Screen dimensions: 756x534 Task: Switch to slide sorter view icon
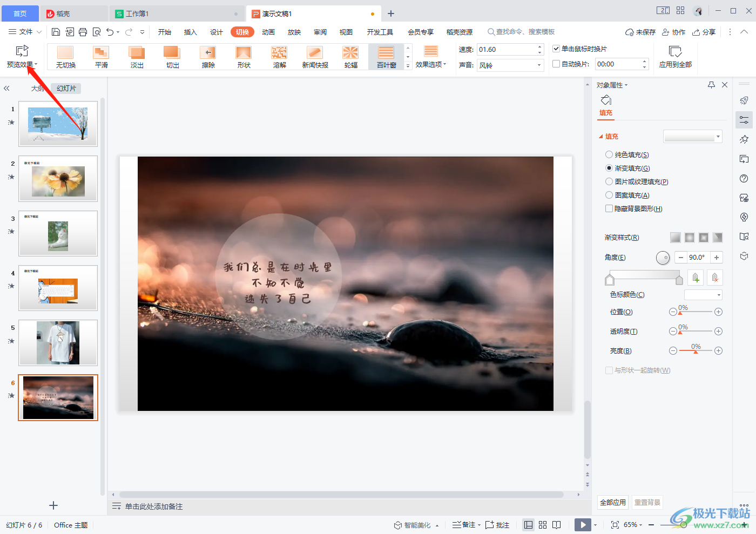point(543,525)
